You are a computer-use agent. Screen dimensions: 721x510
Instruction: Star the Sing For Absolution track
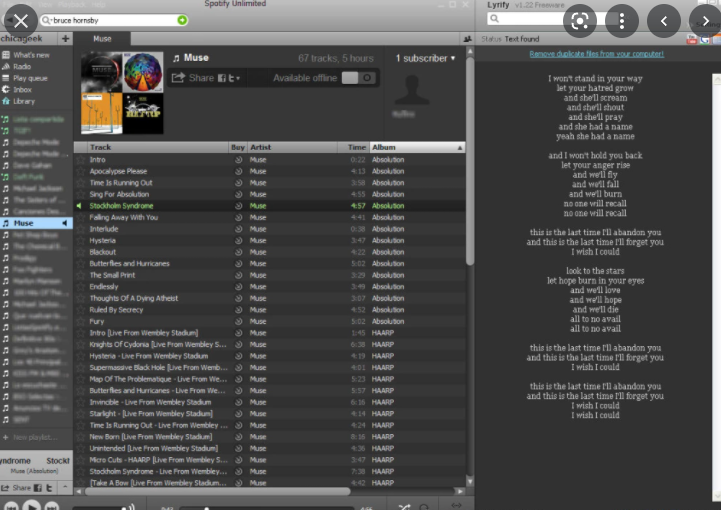81,194
